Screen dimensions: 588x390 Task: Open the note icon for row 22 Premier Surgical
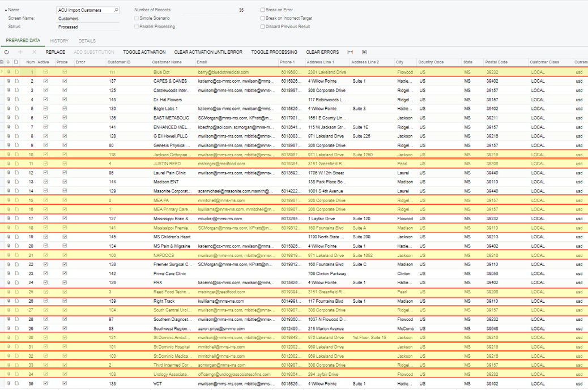[16, 264]
